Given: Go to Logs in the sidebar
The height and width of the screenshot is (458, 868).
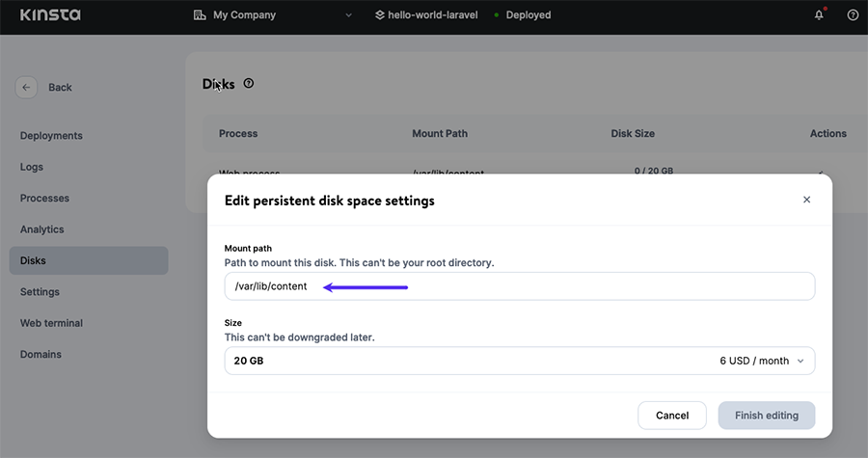Looking at the screenshot, I should tap(32, 167).
